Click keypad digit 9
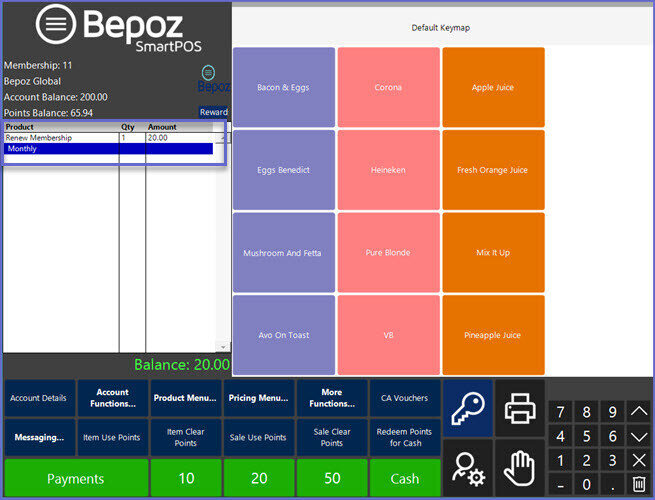The height and width of the screenshot is (500, 655). tap(612, 412)
